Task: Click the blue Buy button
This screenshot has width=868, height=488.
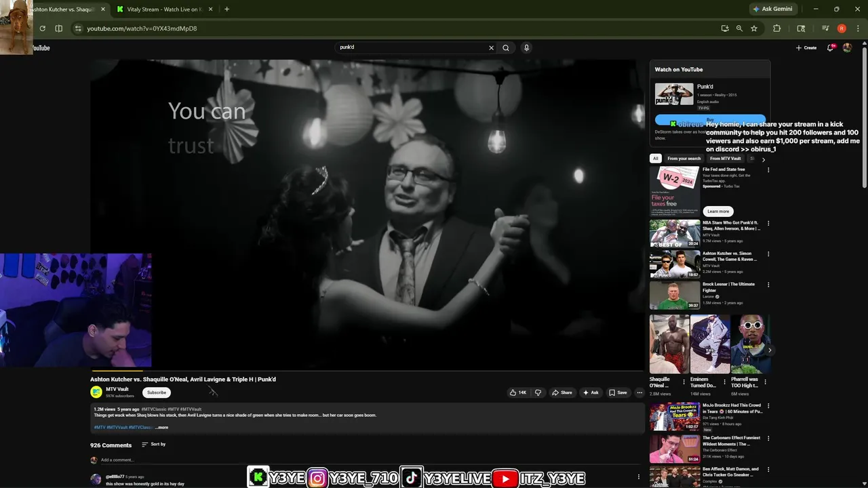Action: click(710, 120)
